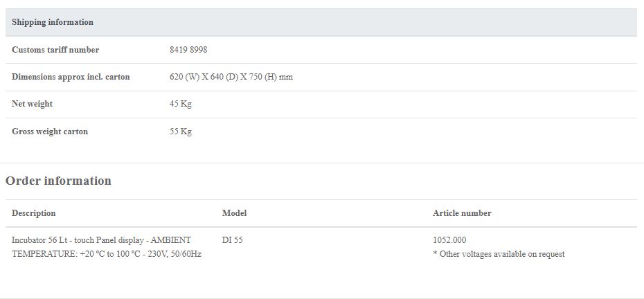Click the 45 Kg net weight value

point(181,104)
